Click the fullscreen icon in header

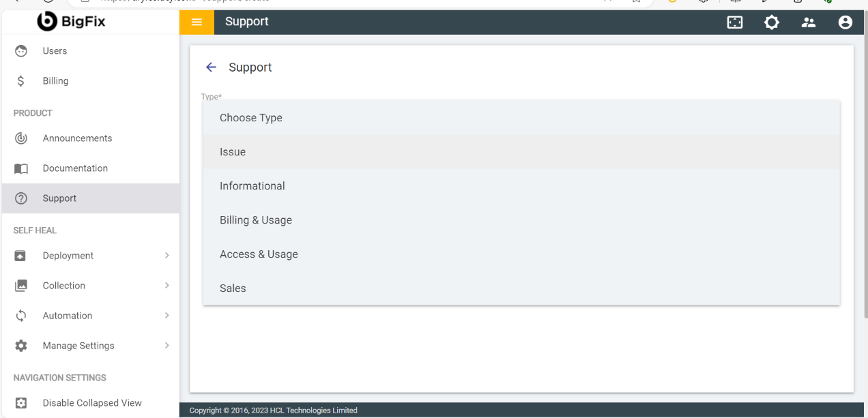click(x=735, y=23)
